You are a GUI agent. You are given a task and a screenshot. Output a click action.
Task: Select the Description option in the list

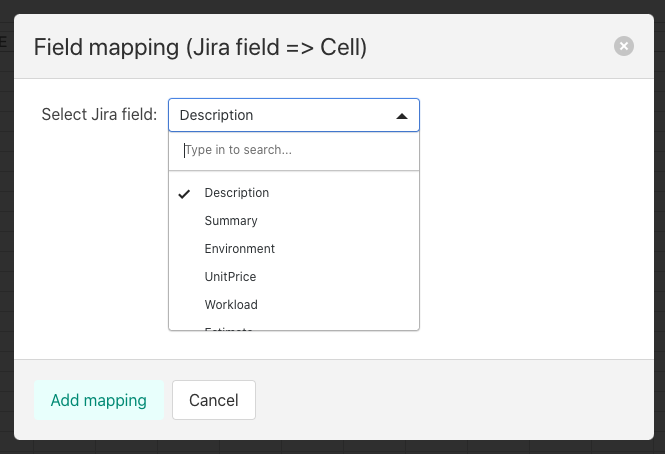pos(237,193)
